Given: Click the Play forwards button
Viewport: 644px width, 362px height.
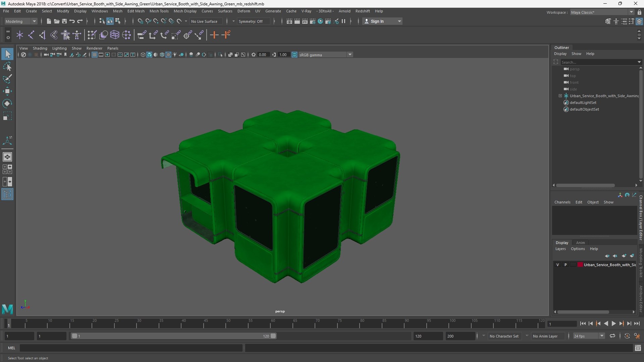Looking at the screenshot, I should (613, 323).
